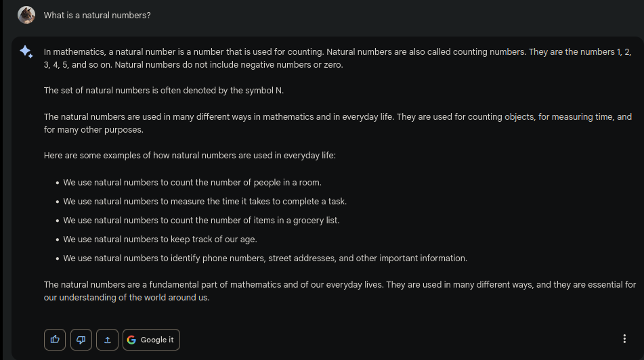Screen dimensions: 644x360
Task: Click the bullet about keeping track of age
Action: (x=160, y=239)
